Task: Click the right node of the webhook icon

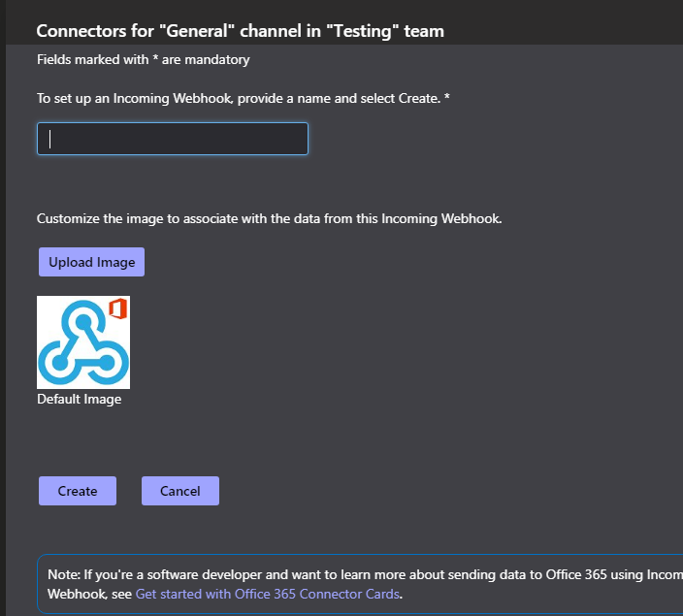Action: [107, 362]
